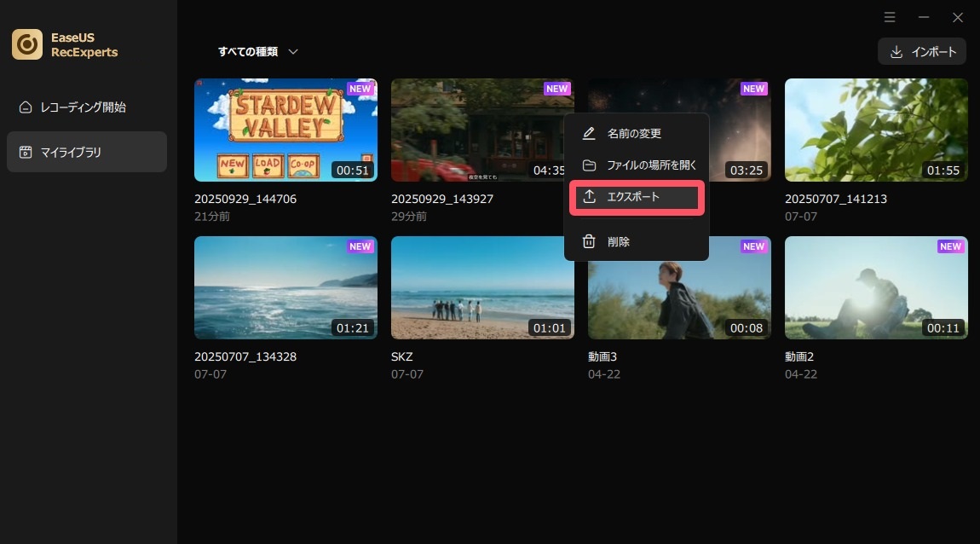Open the SKZ beach video thumbnail
Image resolution: width=980 pixels, height=544 pixels.
[482, 287]
